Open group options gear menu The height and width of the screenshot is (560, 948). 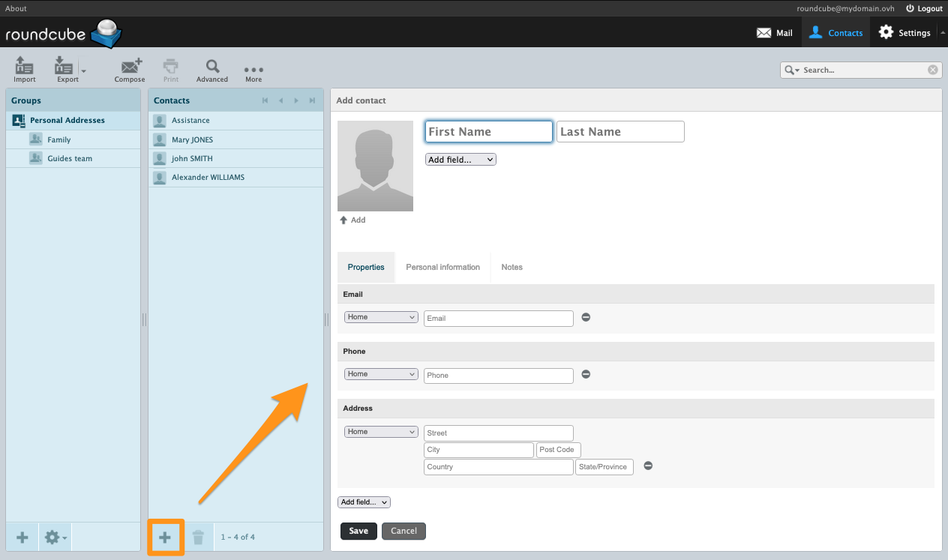[55, 537]
